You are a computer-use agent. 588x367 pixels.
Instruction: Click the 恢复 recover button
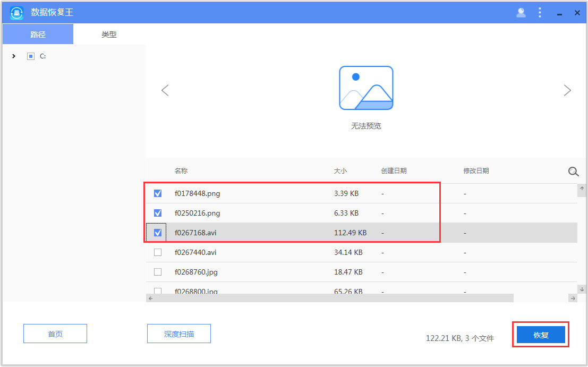(x=541, y=334)
